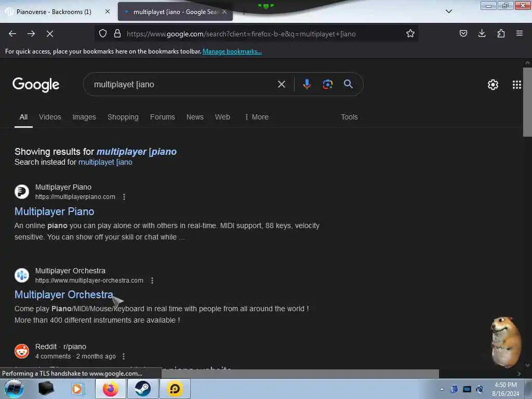532x399 pixels.
Task: Open extensions puzzle icon
Action: point(501,34)
